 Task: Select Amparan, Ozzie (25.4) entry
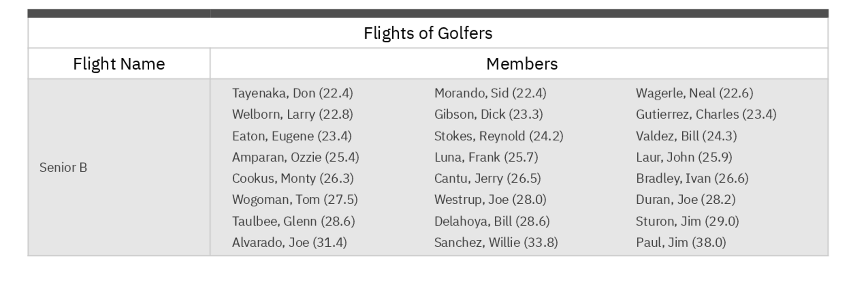(296, 157)
